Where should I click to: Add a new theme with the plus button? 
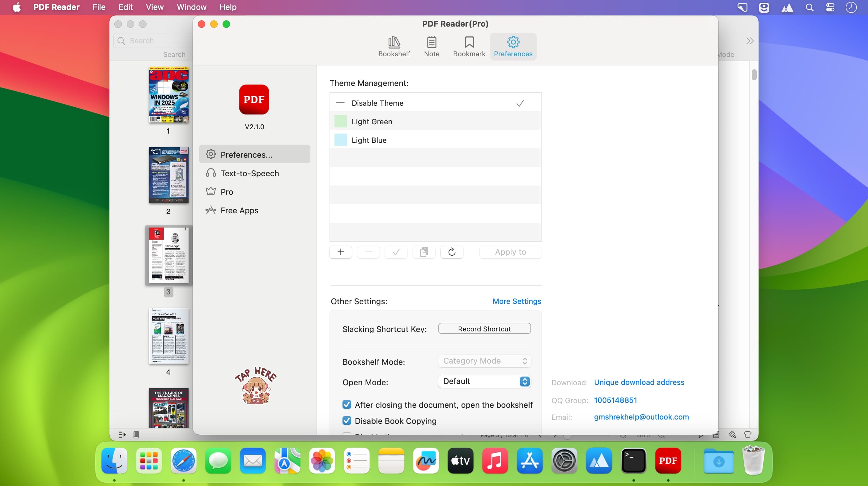pos(341,252)
